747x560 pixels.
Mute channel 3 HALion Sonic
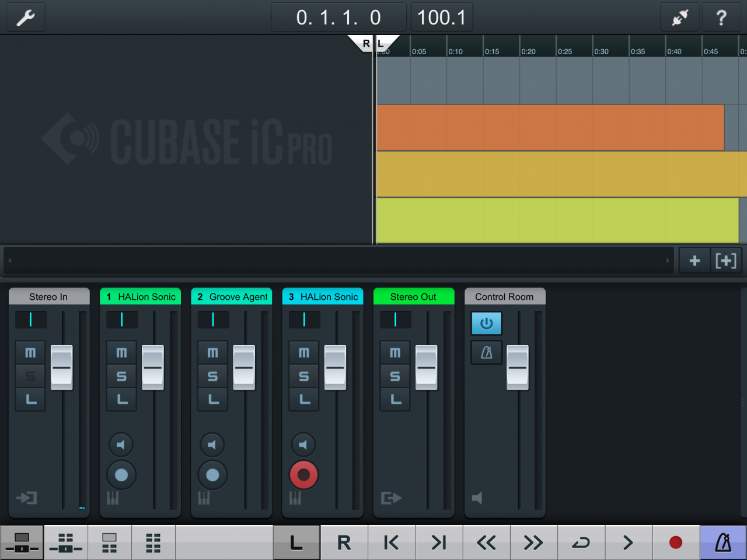point(304,353)
